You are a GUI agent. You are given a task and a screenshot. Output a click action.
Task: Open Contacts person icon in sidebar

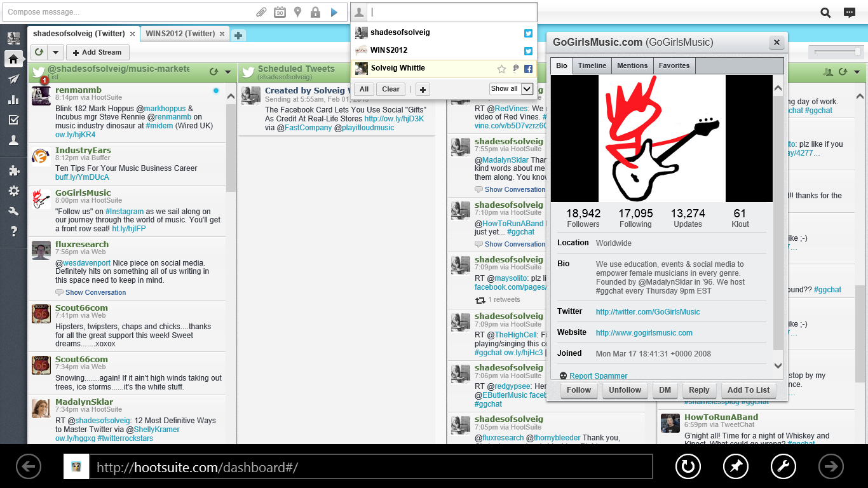click(x=13, y=141)
